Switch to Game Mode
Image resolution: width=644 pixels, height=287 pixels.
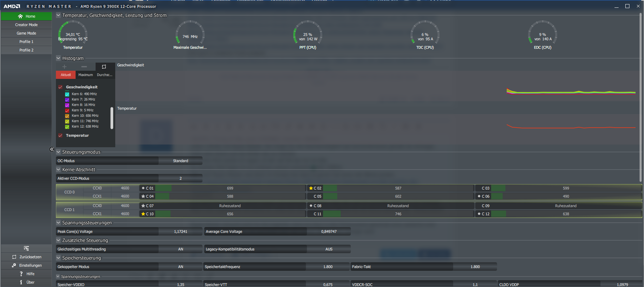[26, 33]
